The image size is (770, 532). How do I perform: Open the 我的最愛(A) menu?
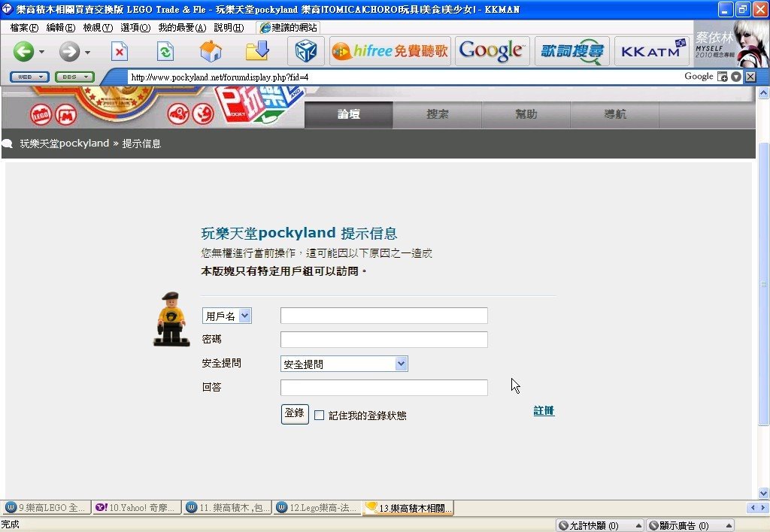[x=182, y=28]
